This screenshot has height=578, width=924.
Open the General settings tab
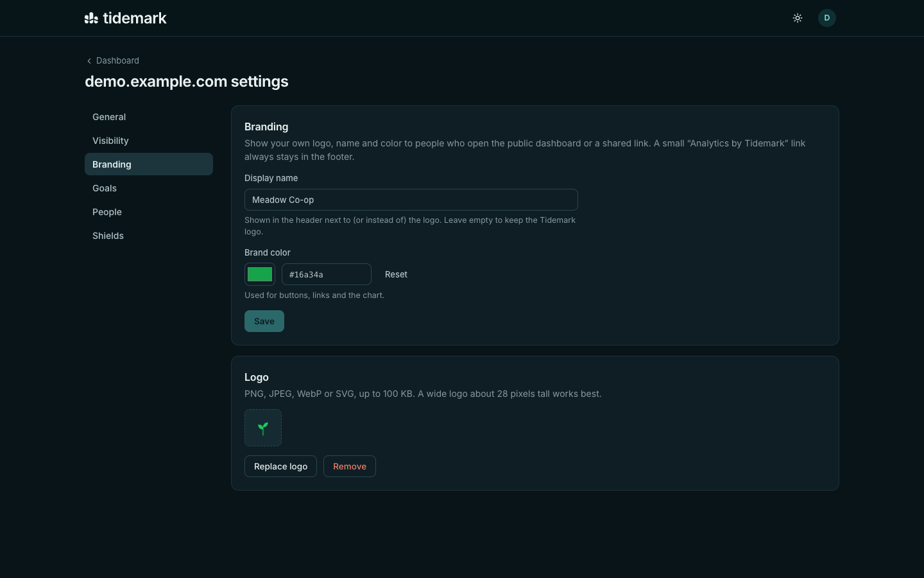pos(149,117)
